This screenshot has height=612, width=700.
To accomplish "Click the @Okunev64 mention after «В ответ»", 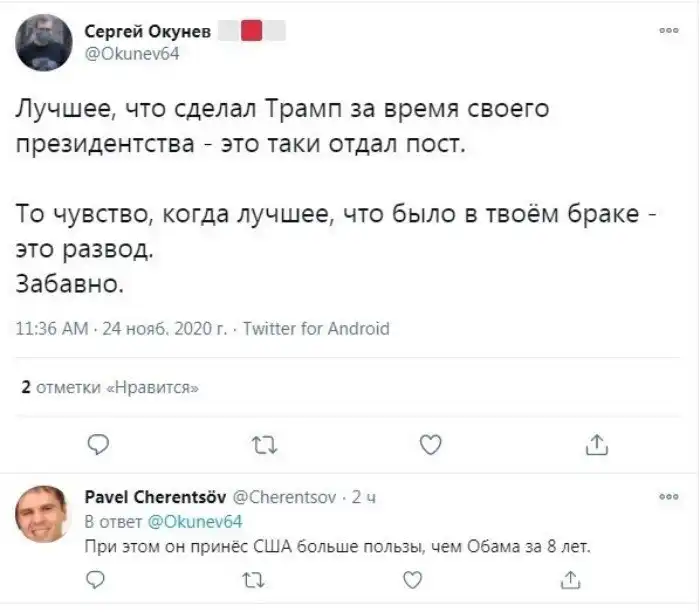I will (x=195, y=521).
